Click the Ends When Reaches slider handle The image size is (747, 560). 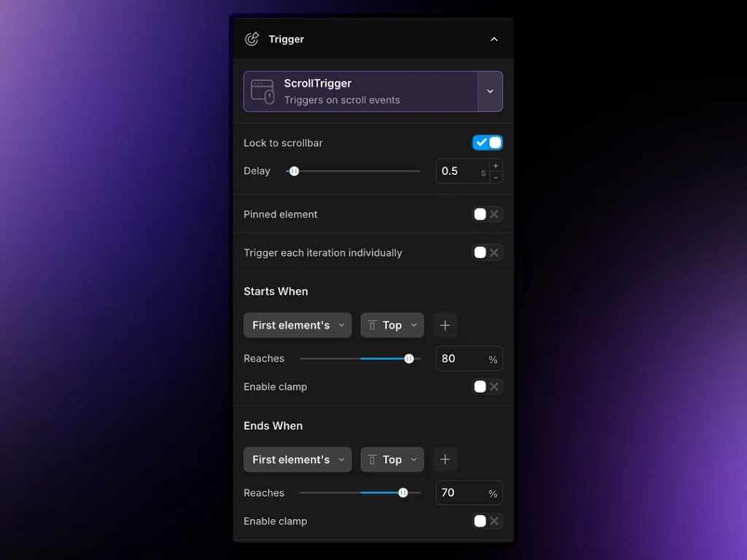[x=403, y=493]
